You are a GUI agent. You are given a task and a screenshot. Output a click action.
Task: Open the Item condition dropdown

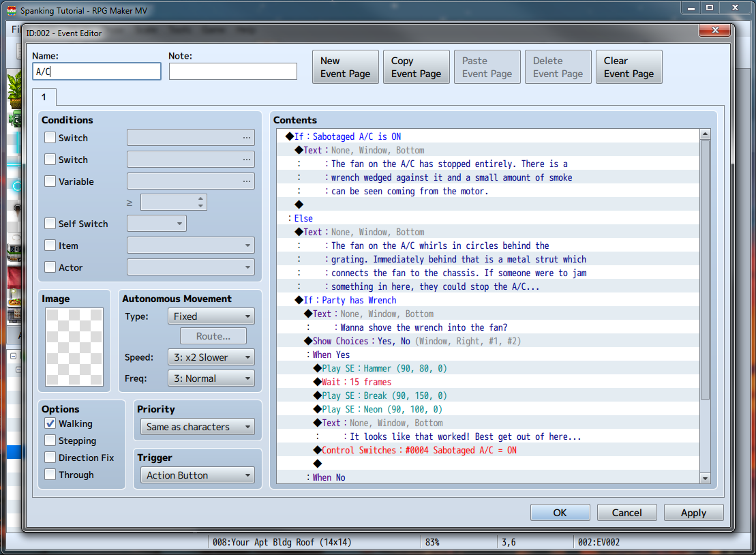click(x=191, y=245)
